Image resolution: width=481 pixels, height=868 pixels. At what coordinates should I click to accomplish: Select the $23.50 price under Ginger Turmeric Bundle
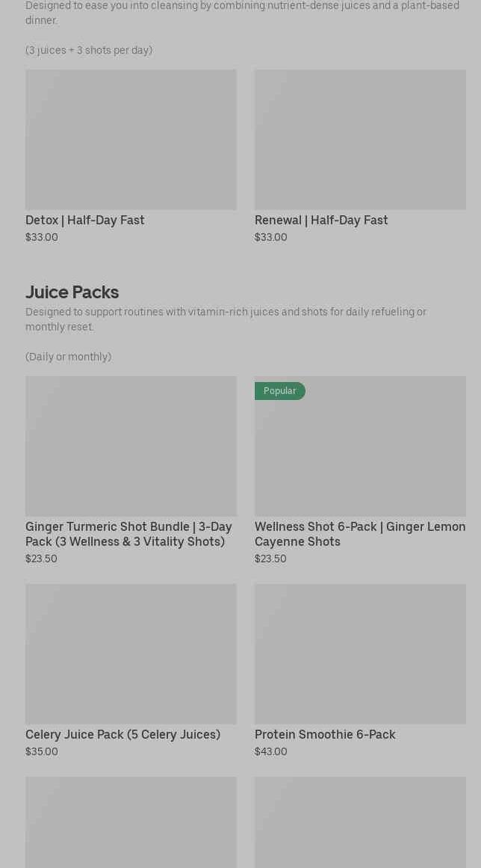(x=41, y=558)
